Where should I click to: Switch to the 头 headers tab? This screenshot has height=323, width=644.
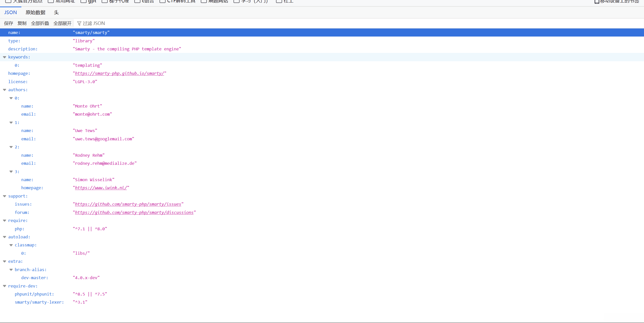(56, 13)
